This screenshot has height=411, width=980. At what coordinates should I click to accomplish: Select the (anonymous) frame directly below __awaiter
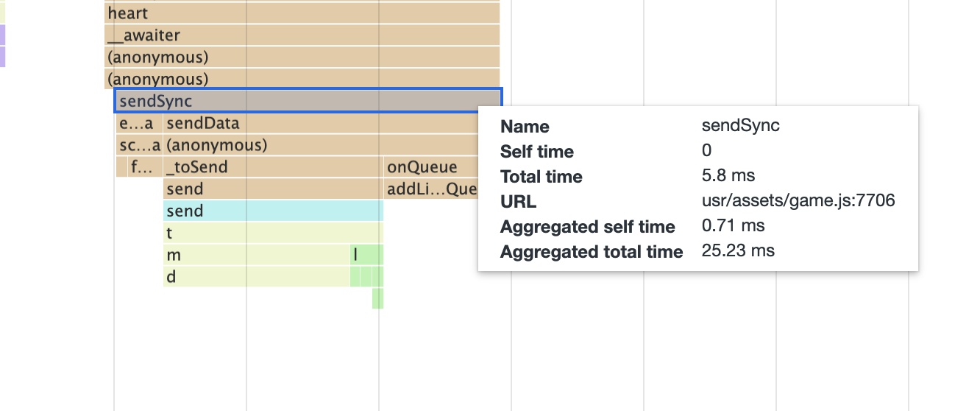pyautogui.click(x=302, y=57)
